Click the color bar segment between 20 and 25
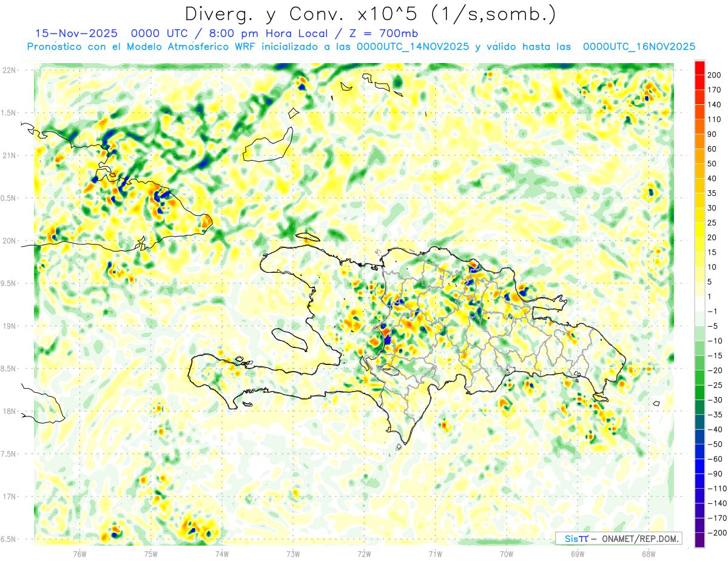 pyautogui.click(x=699, y=230)
